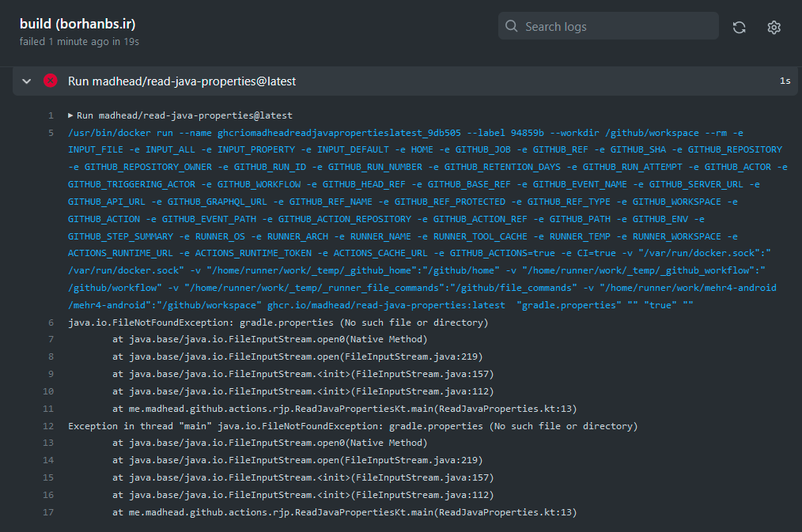This screenshot has height=532, width=802.
Task: Click log line number 7
Action: (x=51, y=339)
